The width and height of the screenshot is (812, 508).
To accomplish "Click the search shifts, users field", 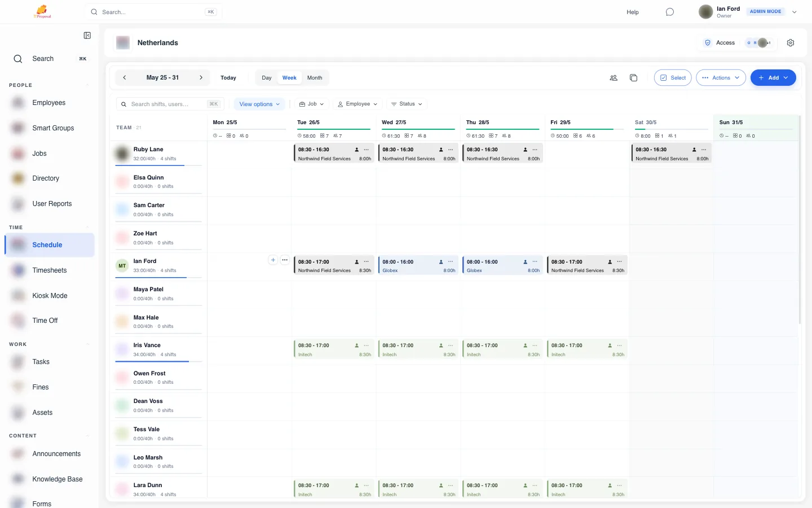I will (170, 104).
